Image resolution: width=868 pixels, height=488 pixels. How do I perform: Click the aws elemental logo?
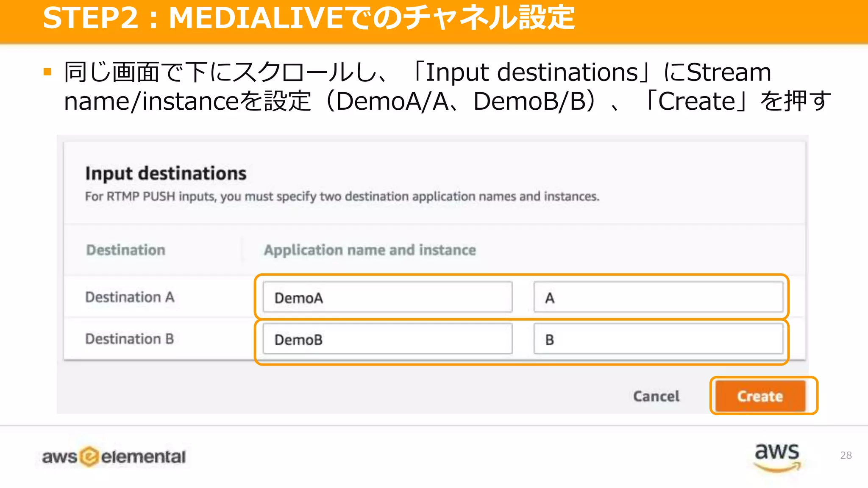(x=114, y=456)
